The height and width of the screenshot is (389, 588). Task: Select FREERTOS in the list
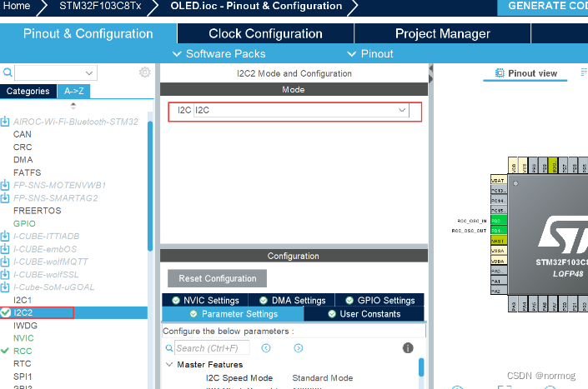[38, 211]
